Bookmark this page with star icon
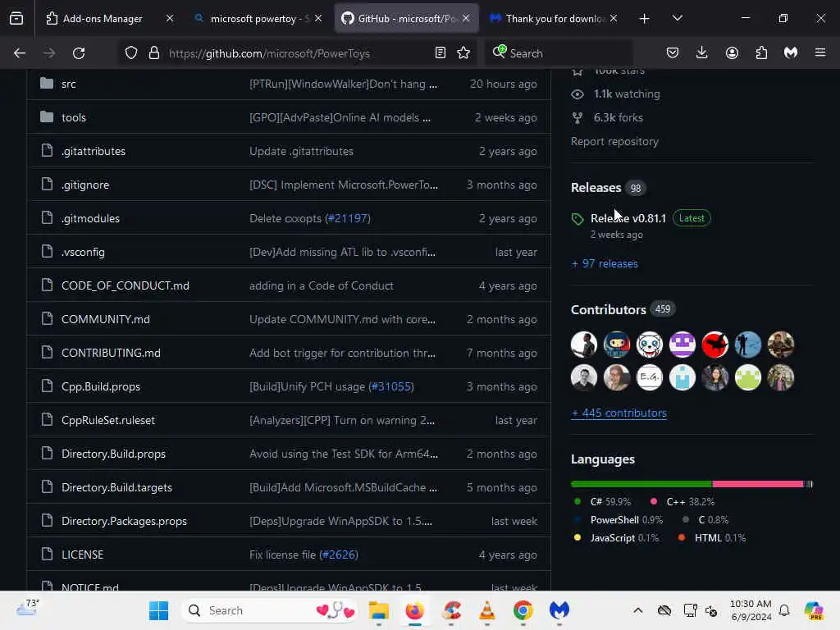Viewport: 840px width, 630px height. [463, 53]
